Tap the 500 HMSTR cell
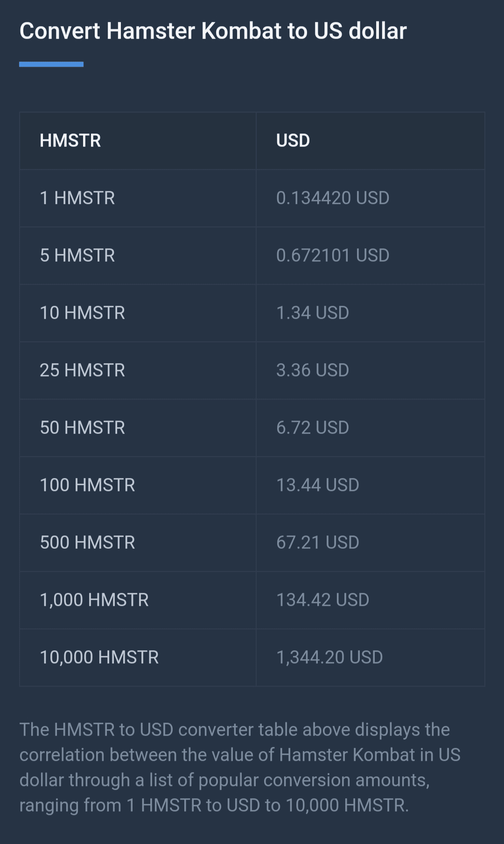 (88, 542)
